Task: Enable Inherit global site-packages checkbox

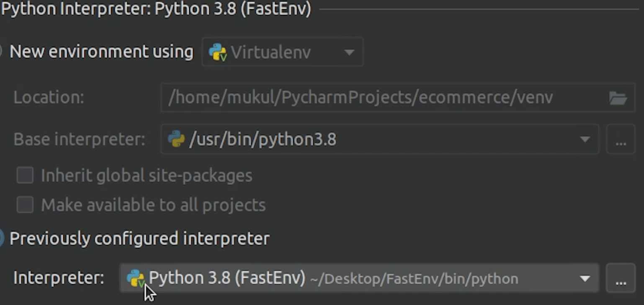Action: (x=25, y=176)
